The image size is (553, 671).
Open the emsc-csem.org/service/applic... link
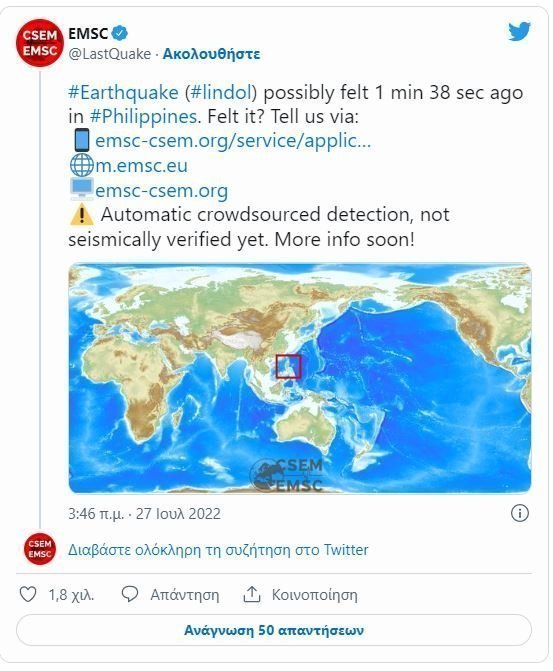click(233, 141)
